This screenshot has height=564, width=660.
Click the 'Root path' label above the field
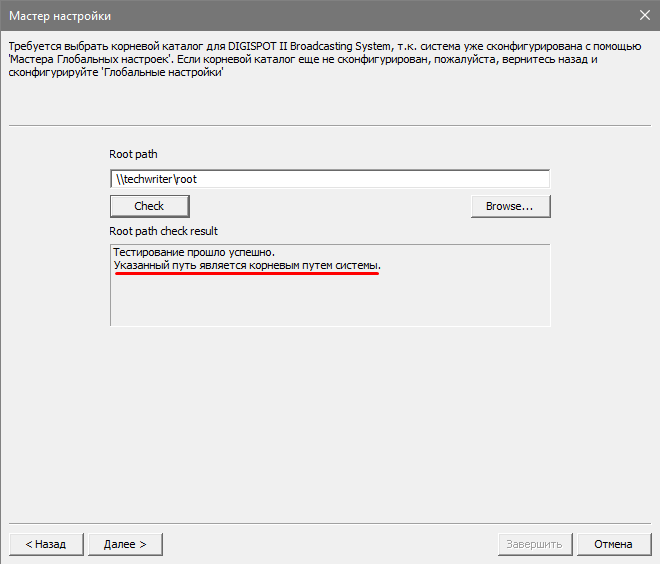tap(133, 154)
